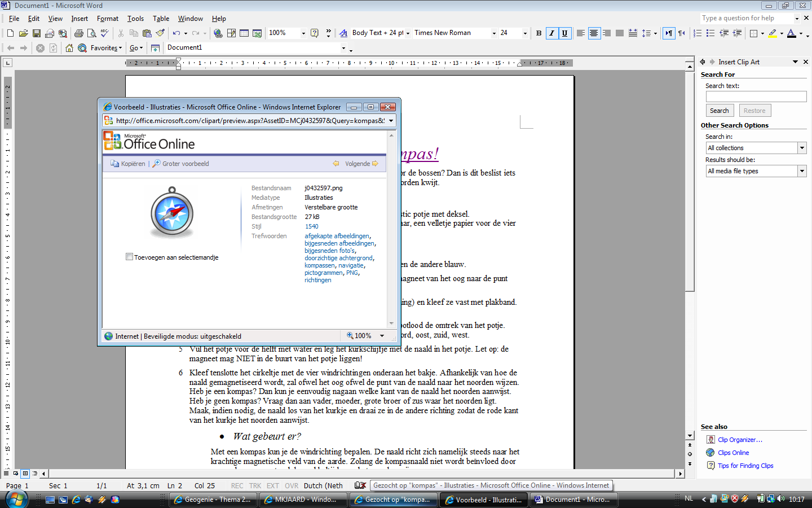Align text to the left

click(580, 33)
